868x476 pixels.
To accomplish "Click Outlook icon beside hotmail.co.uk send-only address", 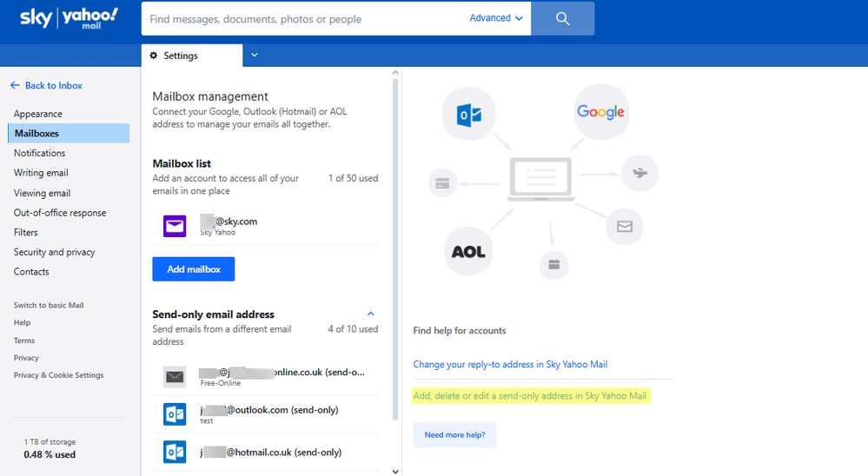I will coord(175,453).
